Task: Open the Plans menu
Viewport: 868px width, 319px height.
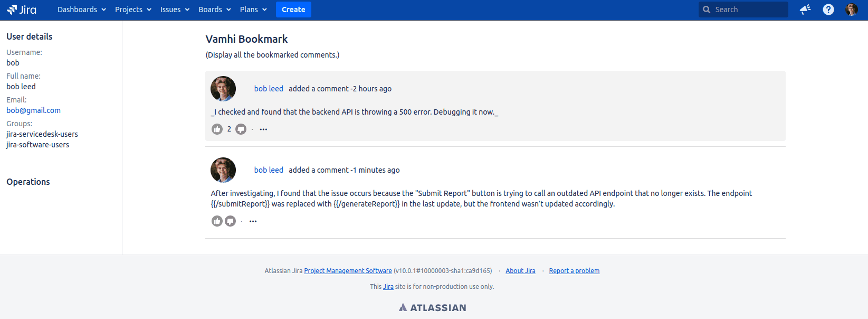Action: (x=253, y=10)
